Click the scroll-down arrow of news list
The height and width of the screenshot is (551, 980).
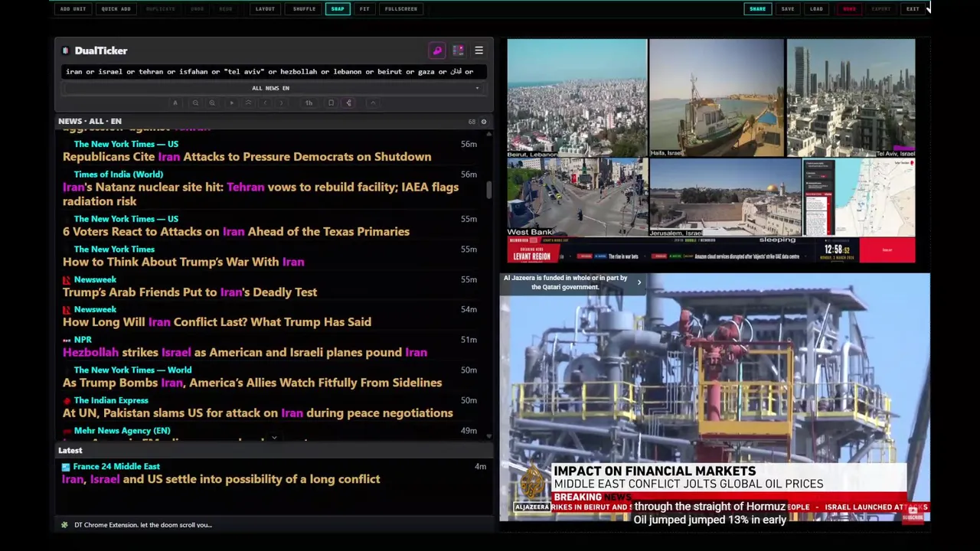tap(488, 436)
